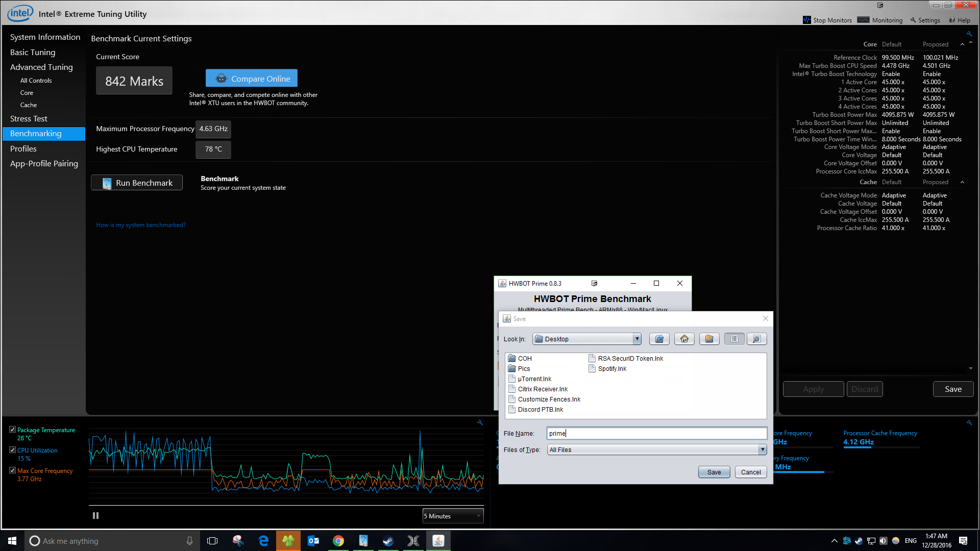Click the wrench icon above frequency readouts

(969, 422)
